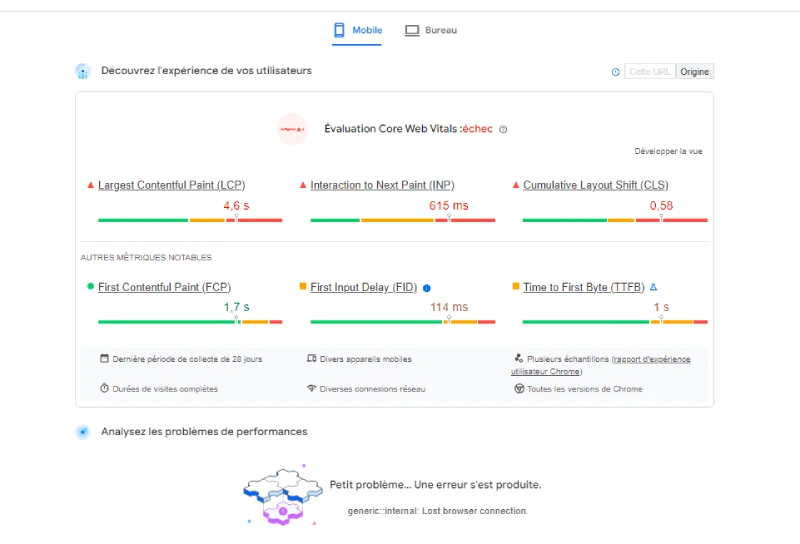Switch data scope to Cette URL
Viewport: 800px width, 544px height.
point(649,72)
